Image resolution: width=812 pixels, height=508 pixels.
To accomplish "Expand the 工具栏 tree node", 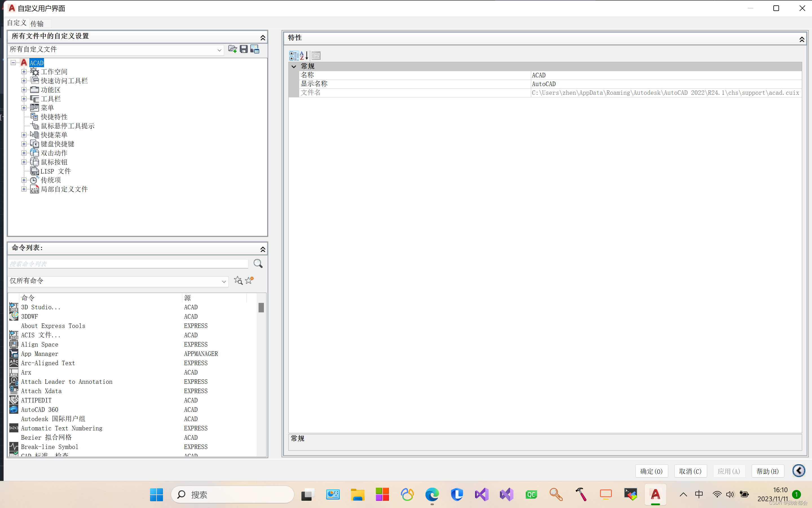I will click(24, 99).
